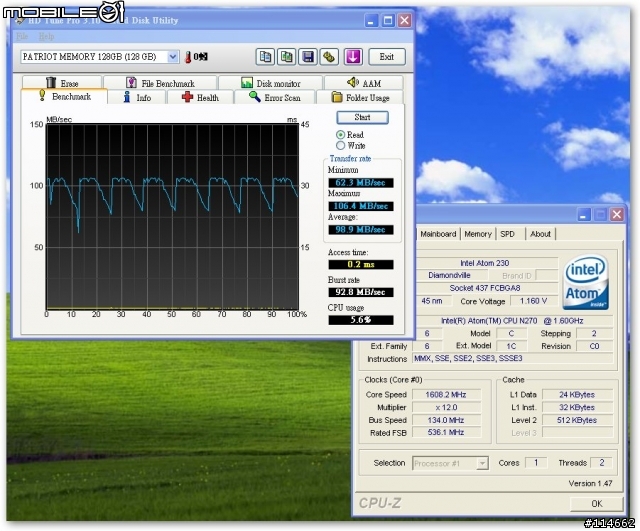Viewport: 640px width, 531px height.
Task: Click the 5.6% CPU usage value
Action: point(361,320)
